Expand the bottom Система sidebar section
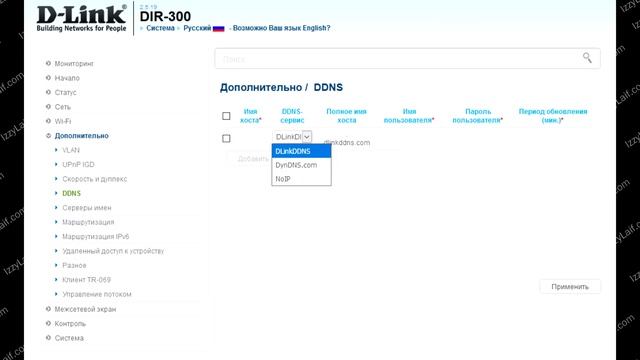The width and height of the screenshot is (640, 360). [69, 338]
